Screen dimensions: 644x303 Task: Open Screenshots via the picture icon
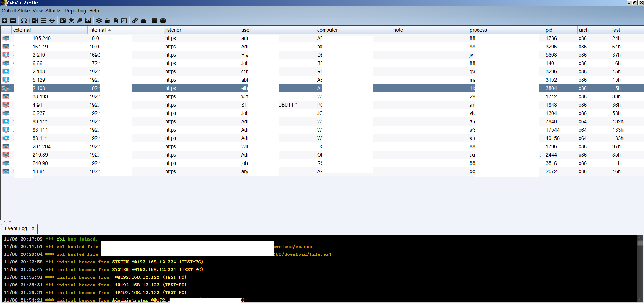coord(88,21)
